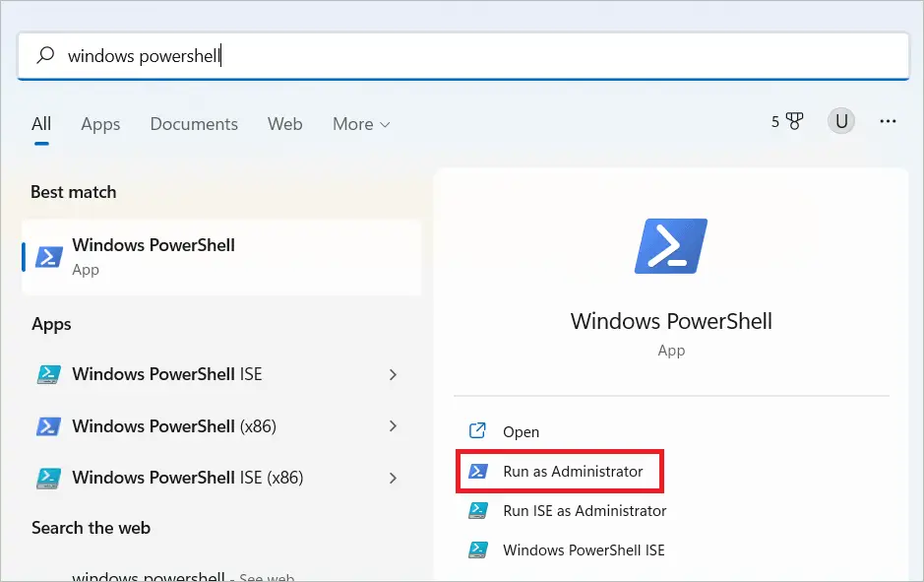The height and width of the screenshot is (582, 924).
Task: Click the Windows PowerShell (x86) icon
Action: point(49,425)
